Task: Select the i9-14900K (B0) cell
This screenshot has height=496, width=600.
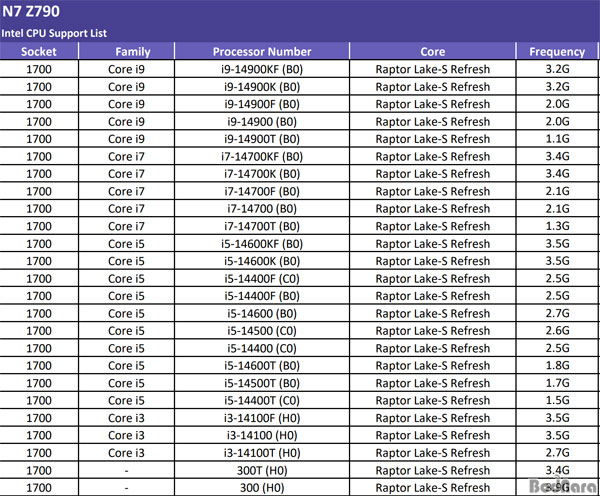Action: 262,87
